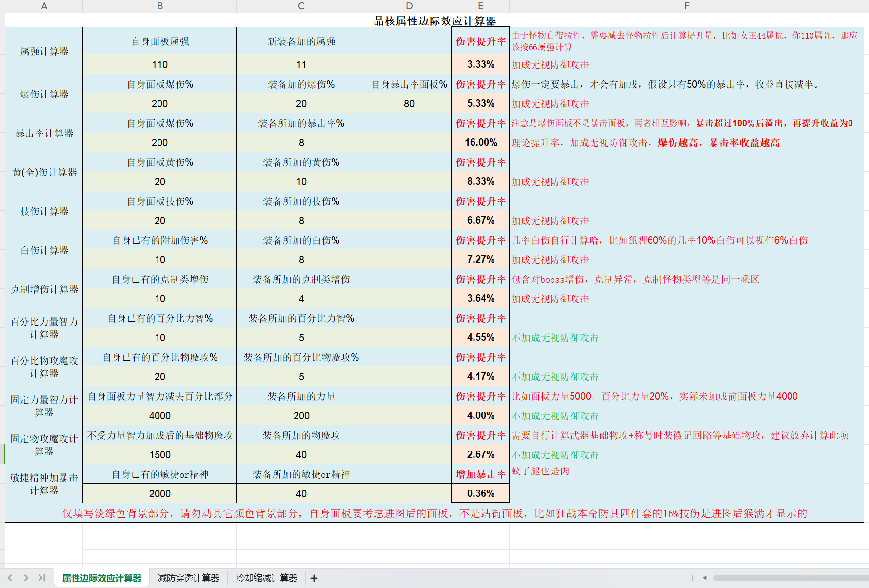Select the 3.64% result cell

[x=480, y=298]
